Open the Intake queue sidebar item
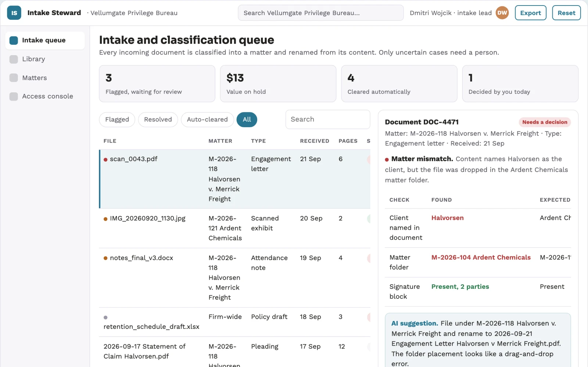This screenshot has width=588, height=367. pos(45,40)
